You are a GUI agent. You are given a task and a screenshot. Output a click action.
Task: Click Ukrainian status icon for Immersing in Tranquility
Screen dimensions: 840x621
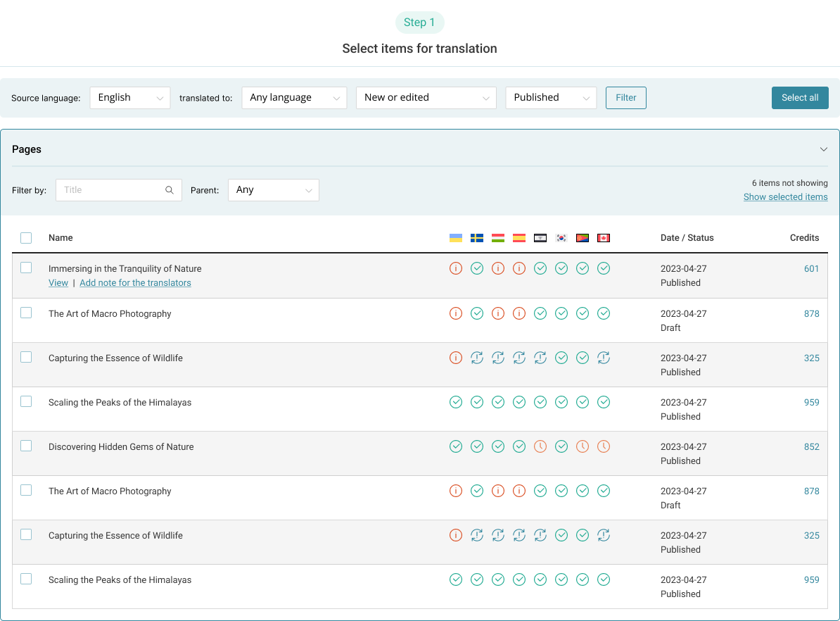point(456,268)
